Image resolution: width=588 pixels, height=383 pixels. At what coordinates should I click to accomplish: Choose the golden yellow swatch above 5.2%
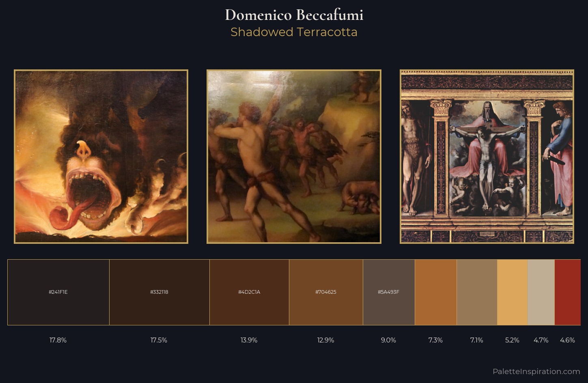[x=513, y=292]
